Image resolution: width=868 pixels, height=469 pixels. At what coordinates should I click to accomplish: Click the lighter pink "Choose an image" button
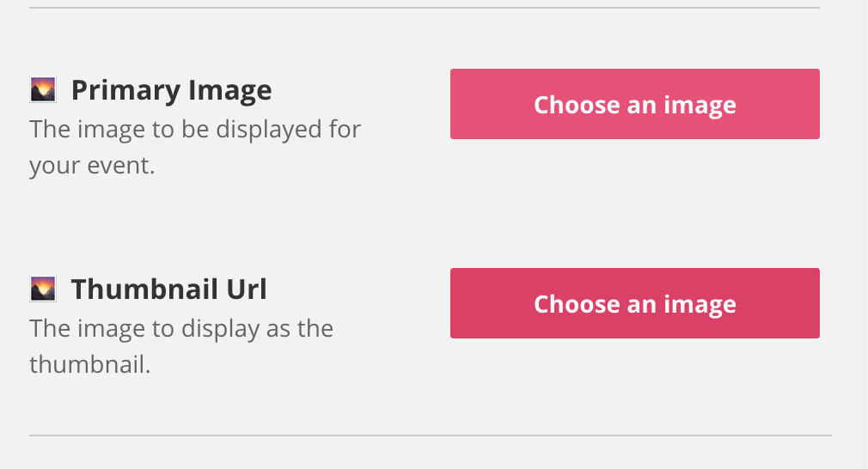634,104
